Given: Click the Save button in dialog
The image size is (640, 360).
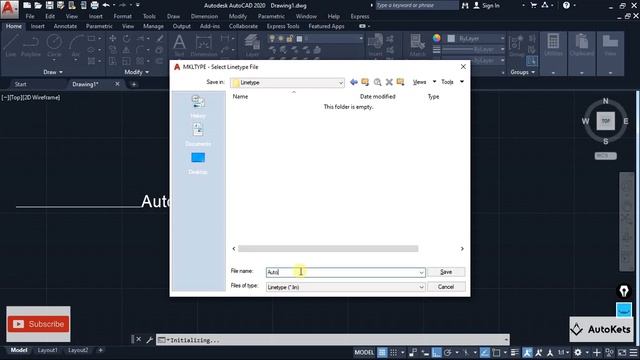Looking at the screenshot, I should (x=446, y=272).
